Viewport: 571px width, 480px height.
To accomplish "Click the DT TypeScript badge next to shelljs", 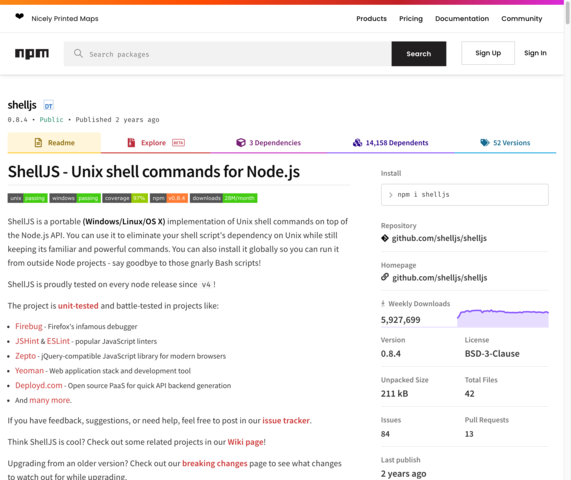I will coord(48,105).
